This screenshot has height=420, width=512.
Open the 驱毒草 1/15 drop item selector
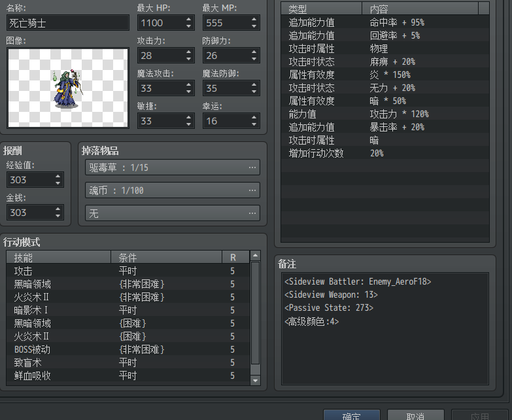(173, 167)
